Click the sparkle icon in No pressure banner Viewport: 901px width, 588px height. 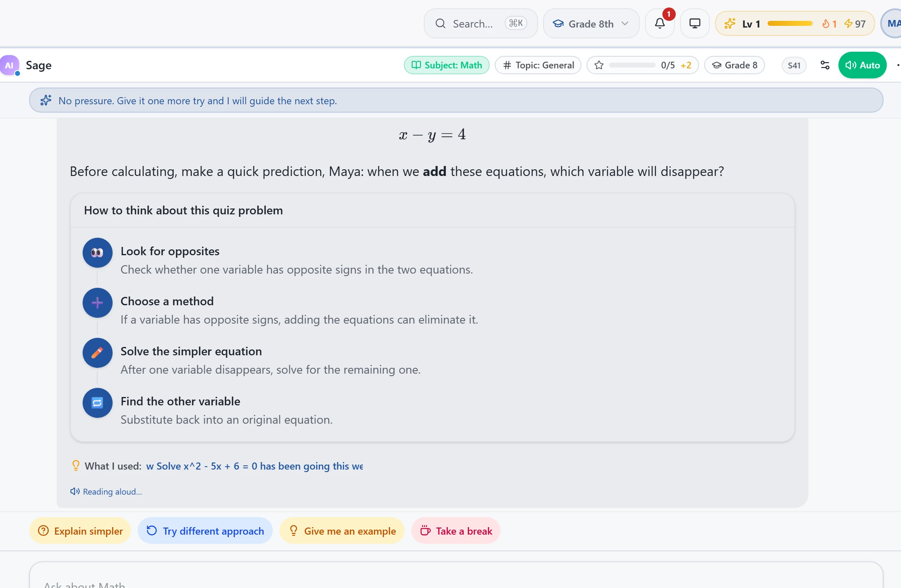46,101
